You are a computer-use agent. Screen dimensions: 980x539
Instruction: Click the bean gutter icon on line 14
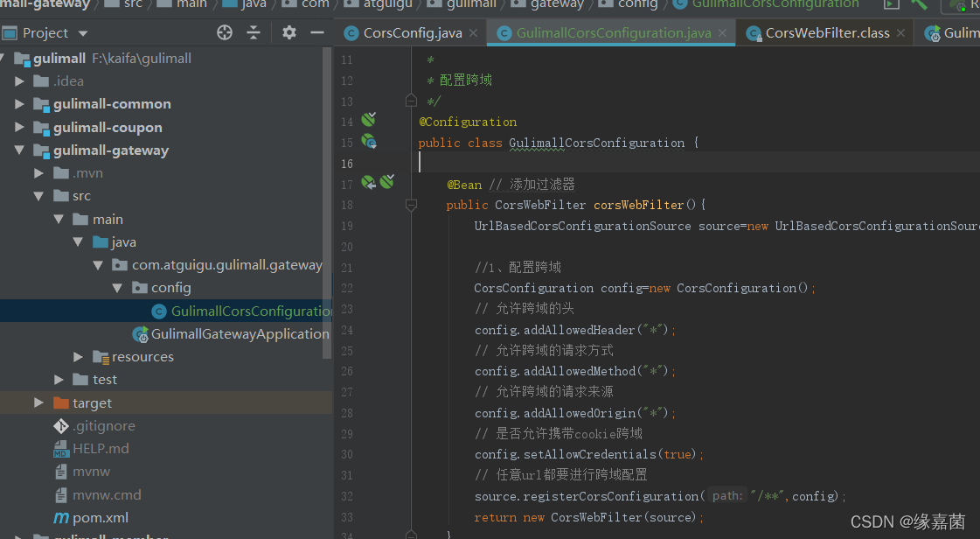[369, 119]
